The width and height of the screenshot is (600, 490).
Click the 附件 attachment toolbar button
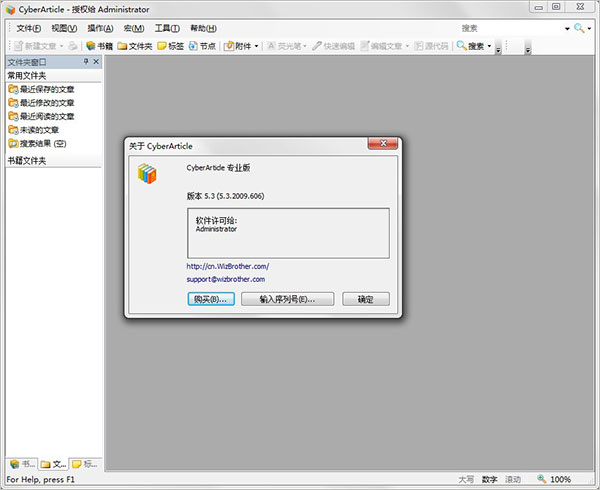(x=238, y=46)
